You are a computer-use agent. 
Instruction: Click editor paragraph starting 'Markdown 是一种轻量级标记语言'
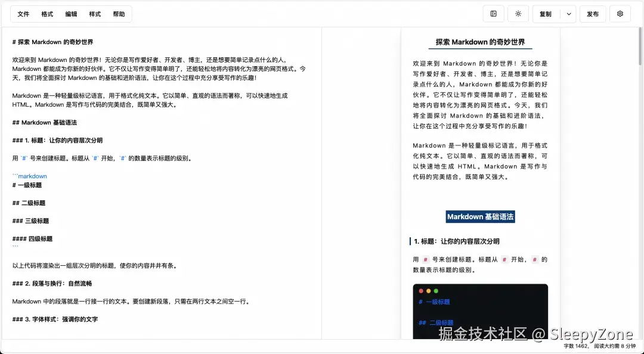[x=150, y=100]
